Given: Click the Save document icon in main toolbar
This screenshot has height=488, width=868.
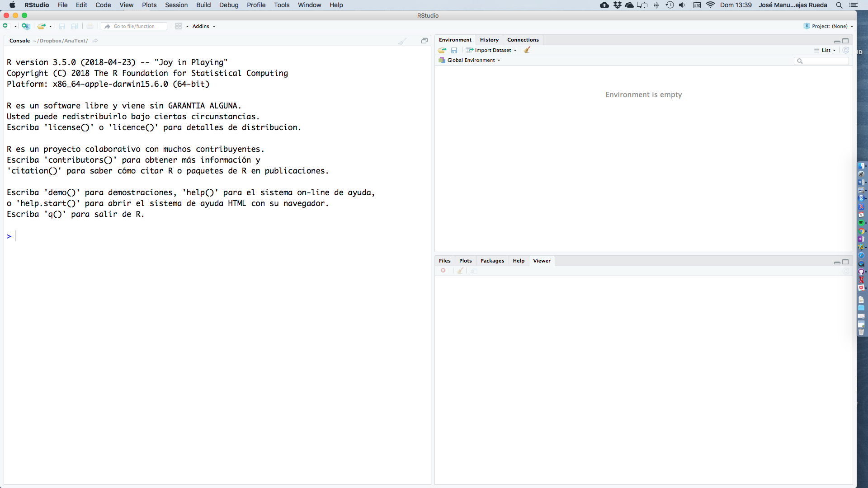Looking at the screenshot, I should (x=62, y=26).
